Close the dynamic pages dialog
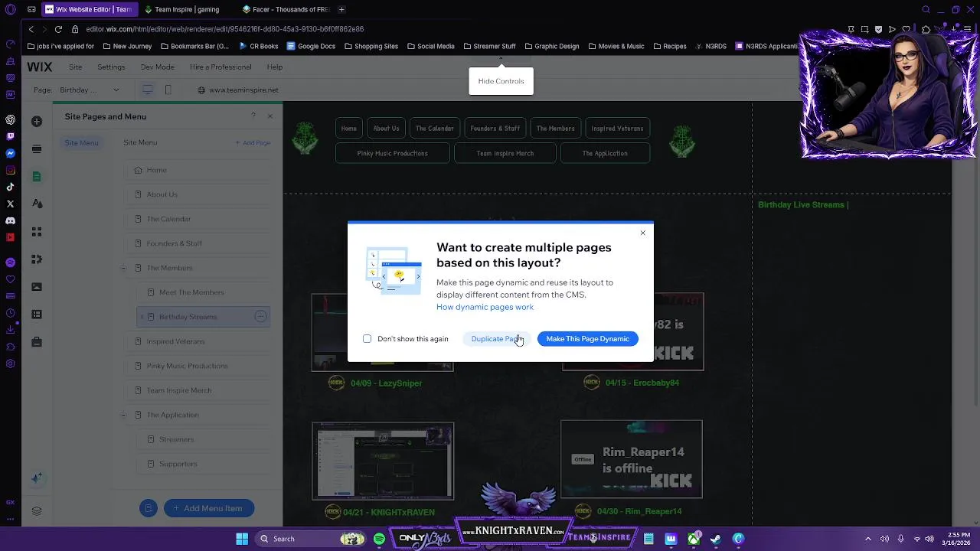 click(x=643, y=233)
